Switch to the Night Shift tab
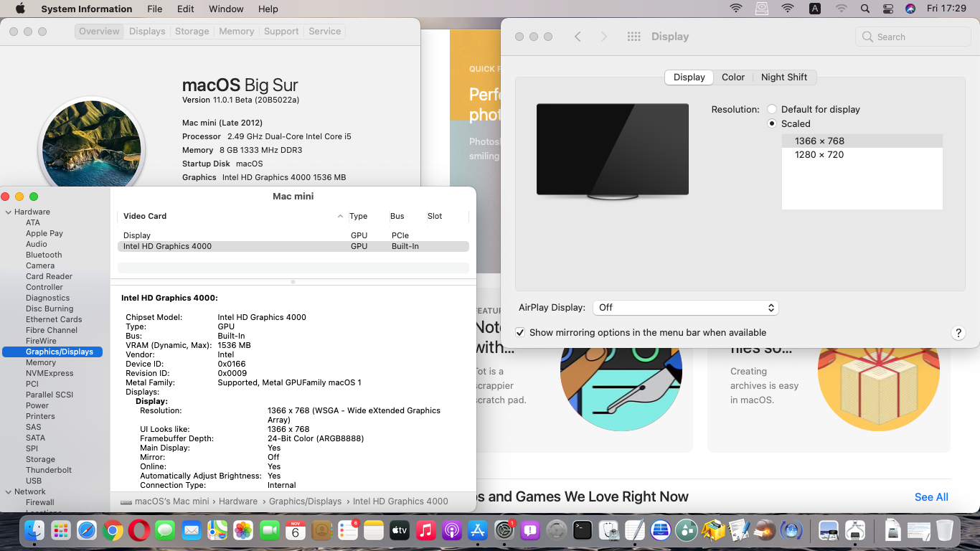The width and height of the screenshot is (980, 551). point(784,77)
